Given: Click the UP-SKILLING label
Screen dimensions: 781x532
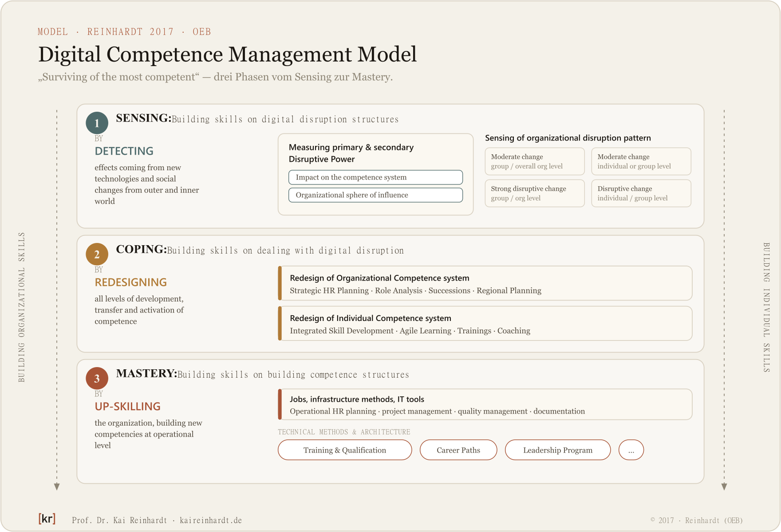Looking at the screenshot, I should point(128,407).
